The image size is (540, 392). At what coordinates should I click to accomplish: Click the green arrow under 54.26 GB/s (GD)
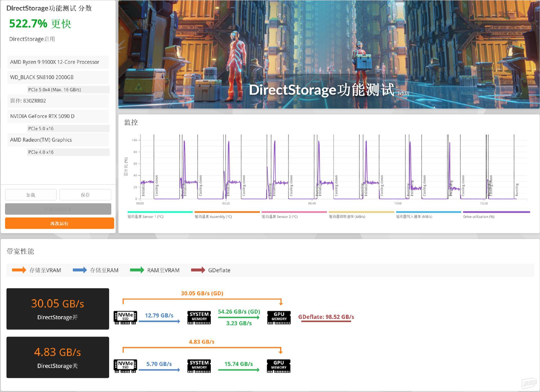point(239,317)
